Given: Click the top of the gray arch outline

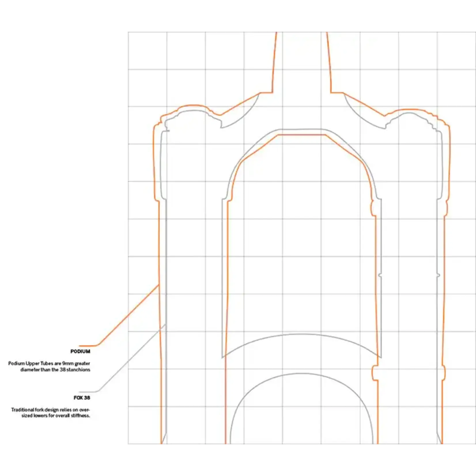Looking at the screenshot, I should tap(301, 130).
